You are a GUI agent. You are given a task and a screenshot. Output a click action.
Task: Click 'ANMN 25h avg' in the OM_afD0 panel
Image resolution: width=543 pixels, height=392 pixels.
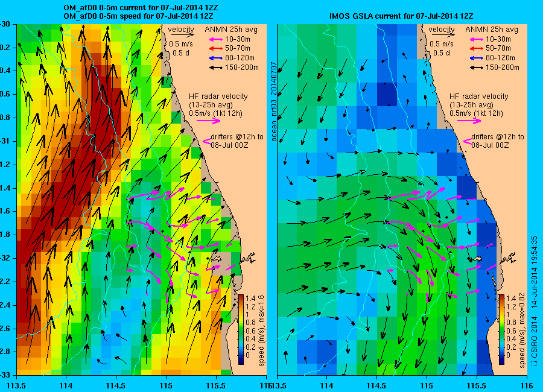click(x=231, y=30)
